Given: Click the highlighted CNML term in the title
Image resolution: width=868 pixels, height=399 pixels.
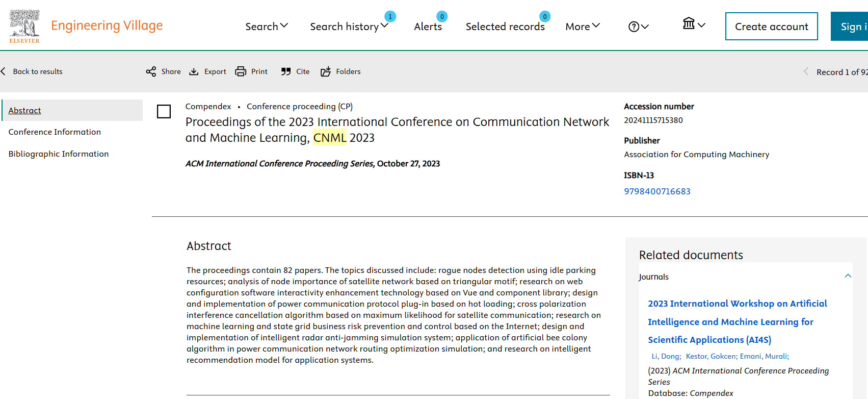Looking at the screenshot, I should (x=330, y=138).
